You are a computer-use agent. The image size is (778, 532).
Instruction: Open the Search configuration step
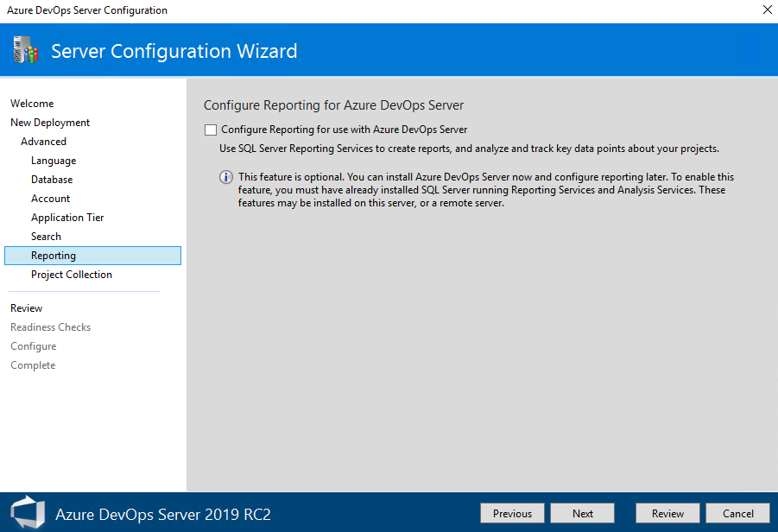pos(46,236)
